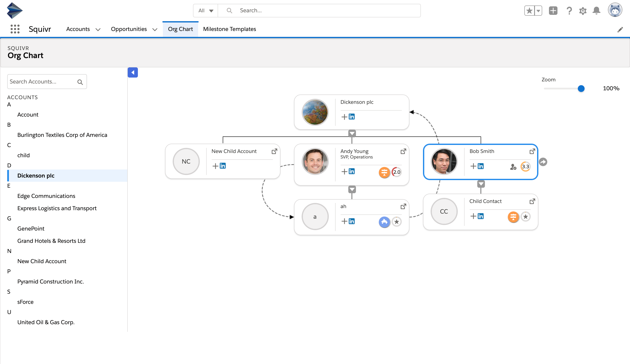630x364 pixels.
Task: Select Express Logistics and Transport account
Action: pyautogui.click(x=57, y=208)
